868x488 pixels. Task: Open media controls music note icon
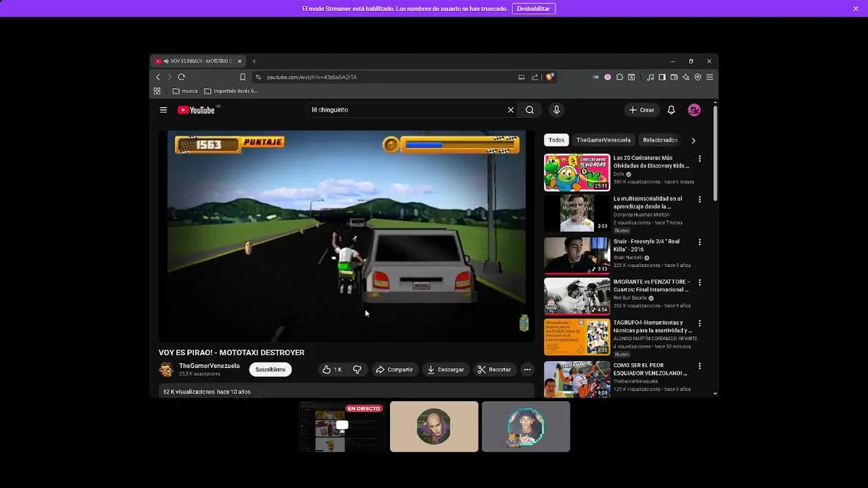pyautogui.click(x=650, y=77)
